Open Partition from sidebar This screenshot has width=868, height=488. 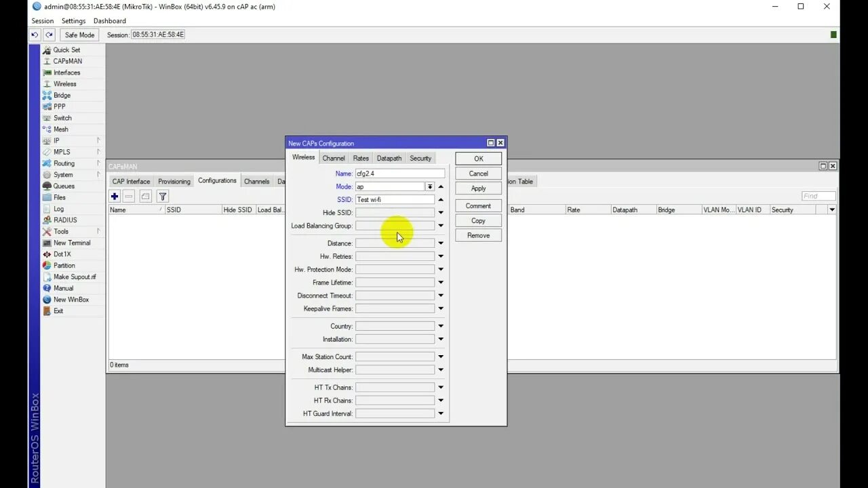[64, 266]
